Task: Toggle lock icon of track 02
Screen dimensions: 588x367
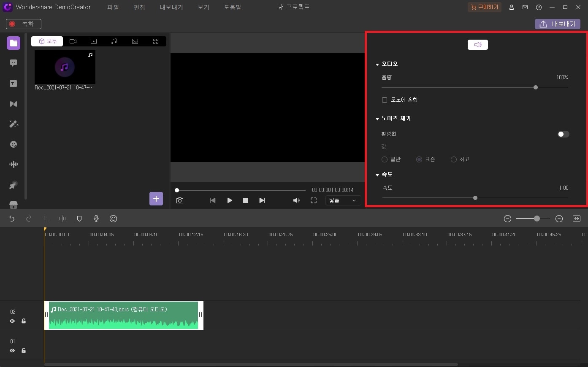Action: point(24,321)
